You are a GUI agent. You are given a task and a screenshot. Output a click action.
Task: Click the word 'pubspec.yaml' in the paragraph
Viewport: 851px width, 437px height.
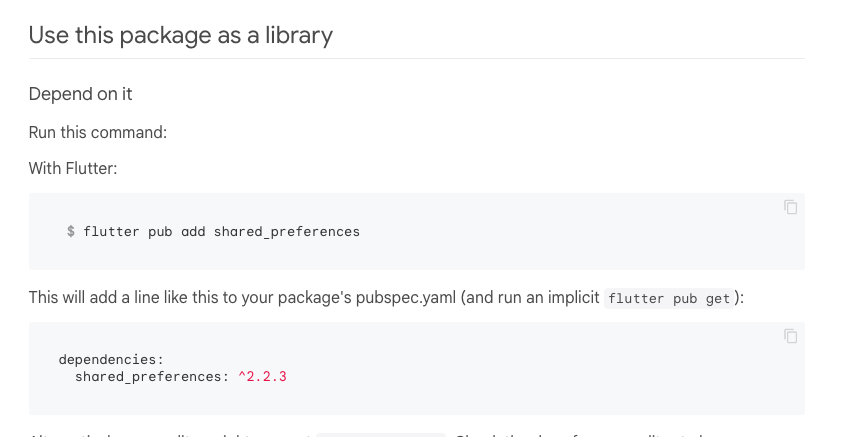click(x=406, y=297)
